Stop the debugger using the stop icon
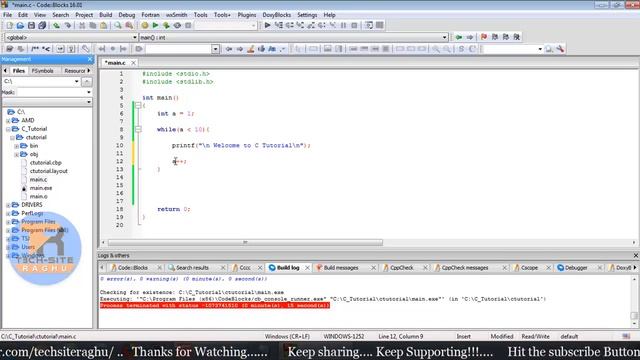Screen dimensions: 640x360 point(354,25)
